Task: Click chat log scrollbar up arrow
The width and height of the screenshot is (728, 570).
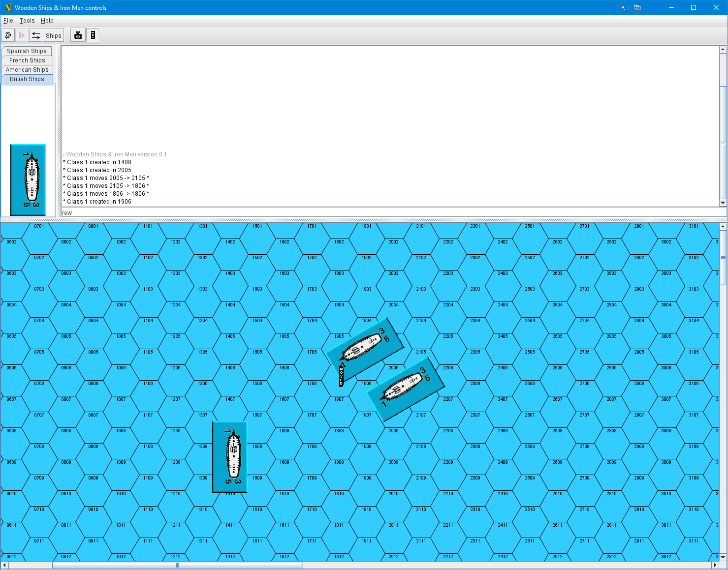Action: point(723,49)
